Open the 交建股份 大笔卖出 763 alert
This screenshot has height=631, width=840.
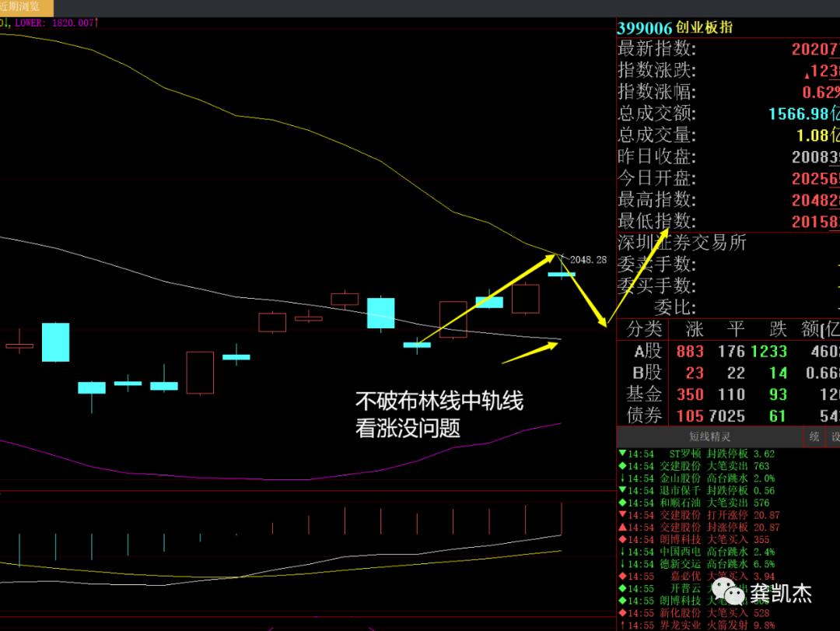(694, 466)
